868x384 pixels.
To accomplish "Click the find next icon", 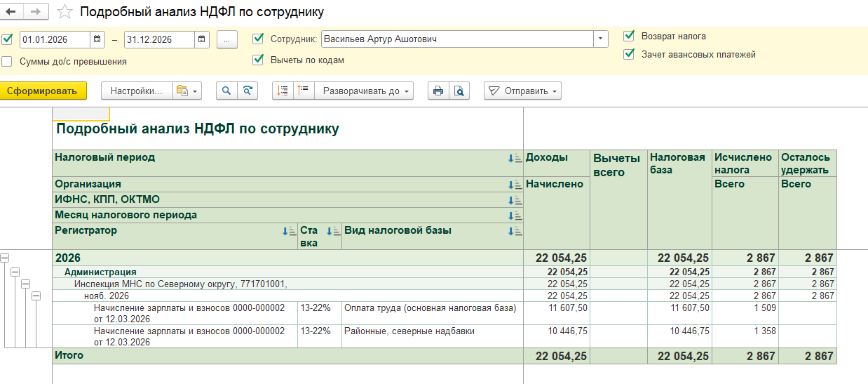I will coord(247,91).
